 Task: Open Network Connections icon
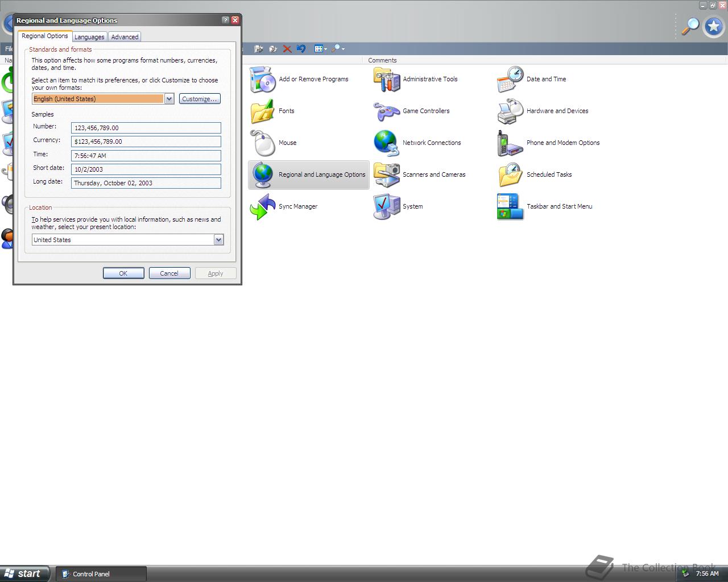(x=387, y=143)
